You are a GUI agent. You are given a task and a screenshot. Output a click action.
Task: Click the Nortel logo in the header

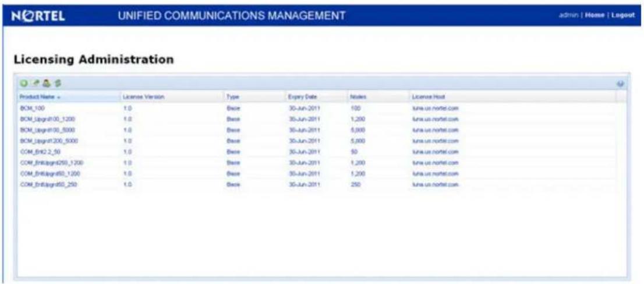(x=38, y=16)
